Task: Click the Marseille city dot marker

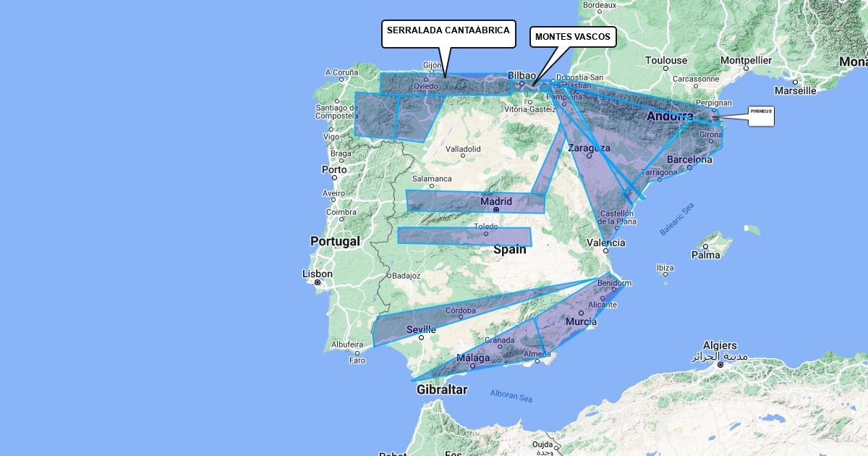Action: [x=795, y=82]
